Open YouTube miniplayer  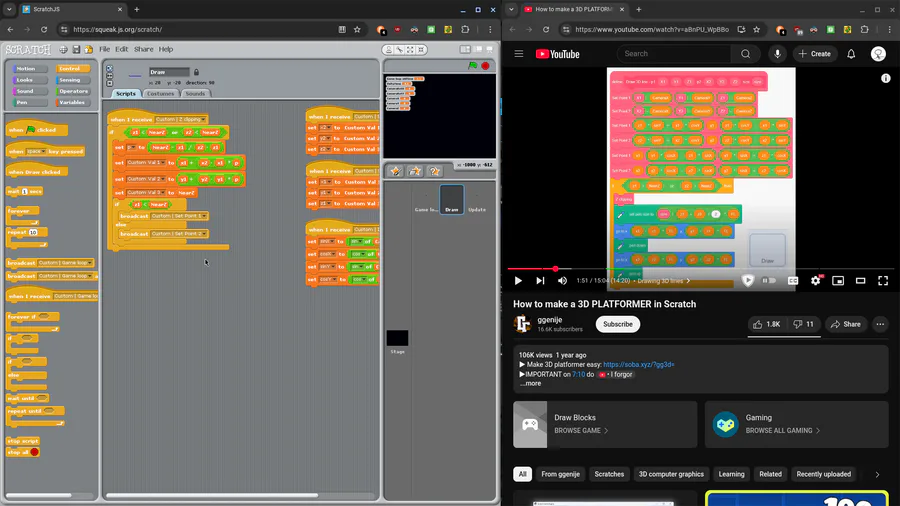(838, 281)
